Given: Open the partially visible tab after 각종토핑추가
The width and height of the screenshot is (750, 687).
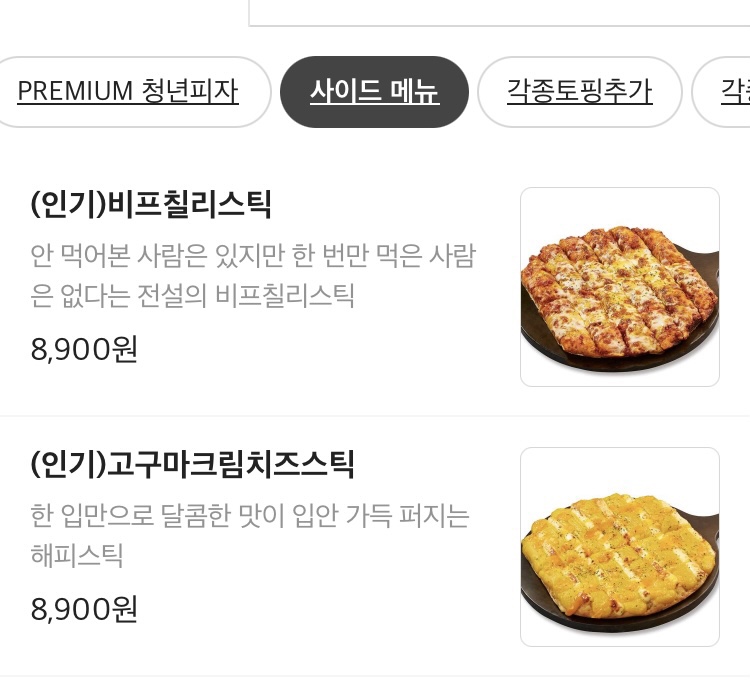Looking at the screenshot, I should [722, 92].
